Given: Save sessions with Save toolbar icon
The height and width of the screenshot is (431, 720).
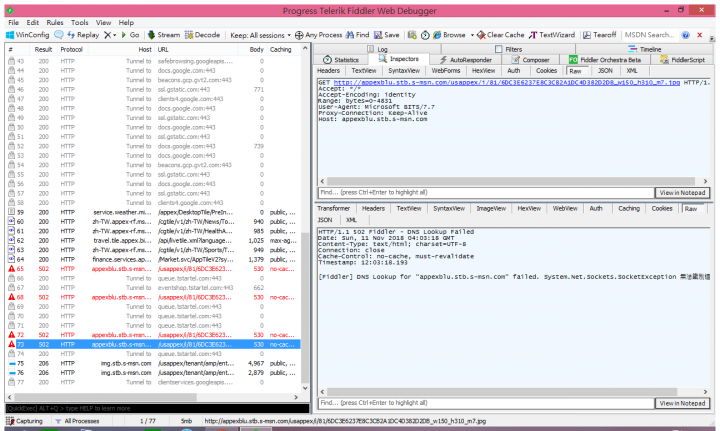Looking at the screenshot, I should click(387, 35).
